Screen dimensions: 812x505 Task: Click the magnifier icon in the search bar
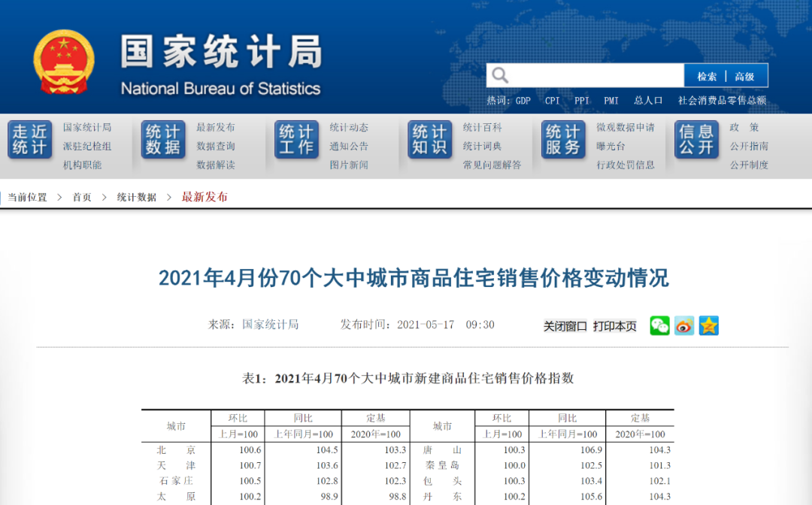click(500, 75)
